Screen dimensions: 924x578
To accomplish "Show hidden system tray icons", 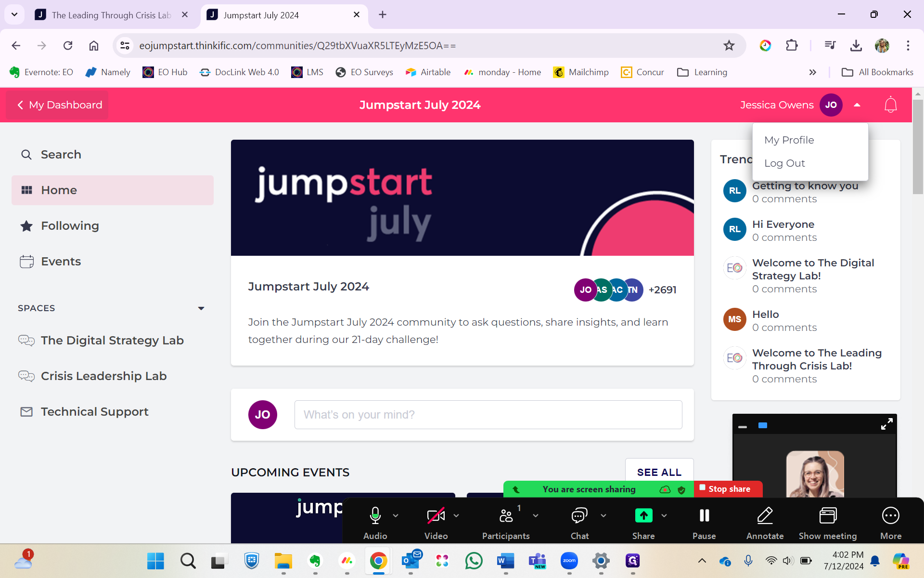I will [x=702, y=560].
